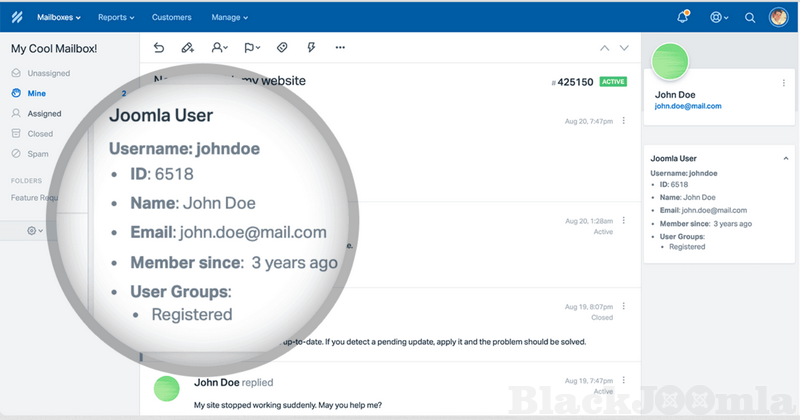
Task: Open the assign user dropdown in toolbar
Action: pos(219,47)
